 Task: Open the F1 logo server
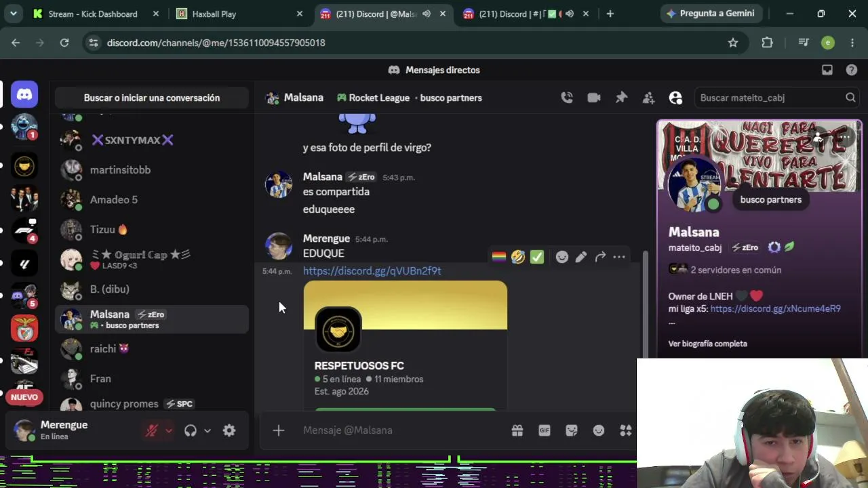click(24, 230)
